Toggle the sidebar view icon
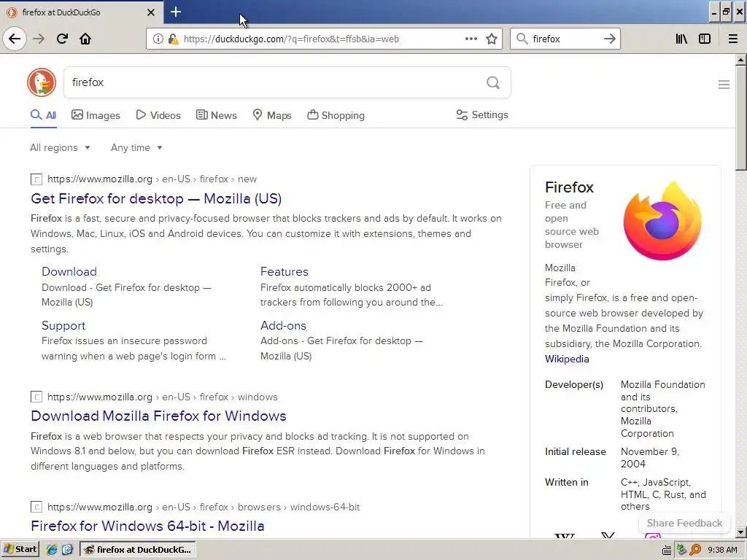 coord(705,39)
